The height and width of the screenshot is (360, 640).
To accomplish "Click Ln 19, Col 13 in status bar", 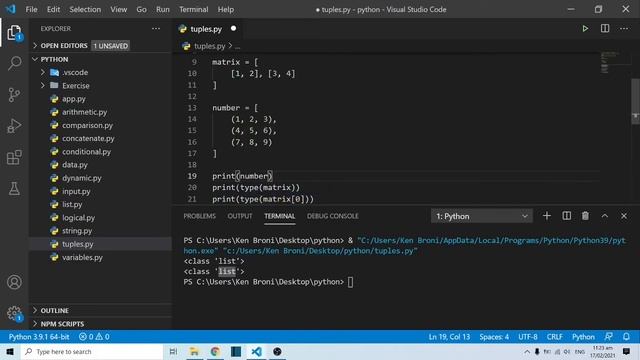I will [x=449, y=337].
